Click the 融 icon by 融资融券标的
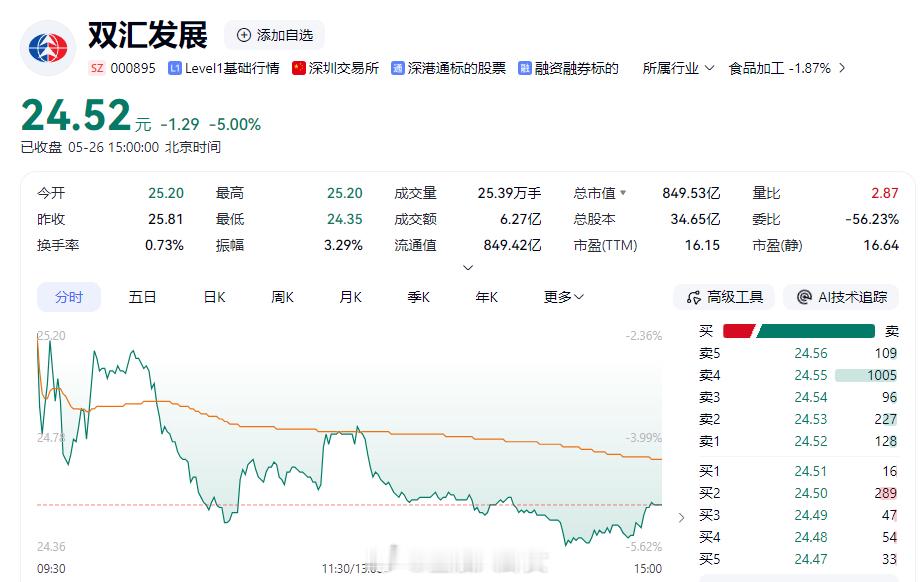This screenshot has width=921, height=582. 525,68
